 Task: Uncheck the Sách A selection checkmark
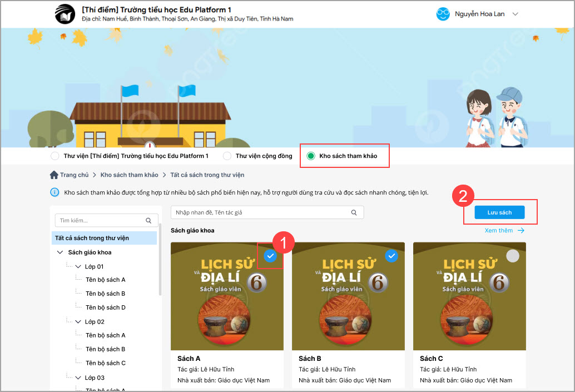click(x=270, y=256)
